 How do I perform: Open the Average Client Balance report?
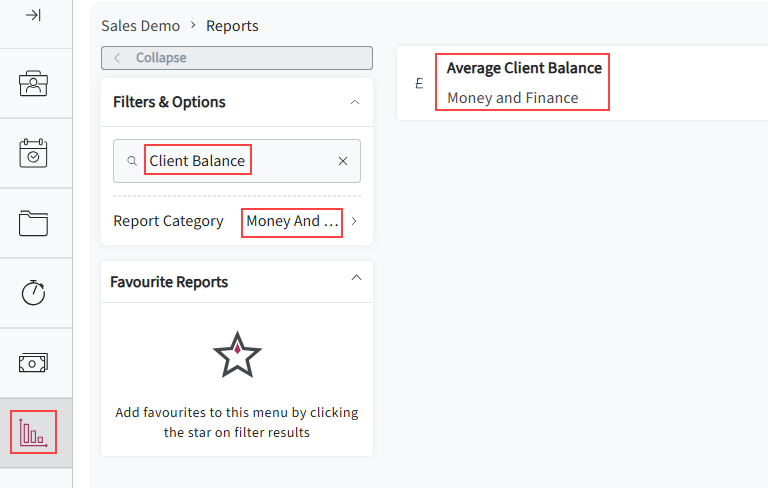point(524,68)
